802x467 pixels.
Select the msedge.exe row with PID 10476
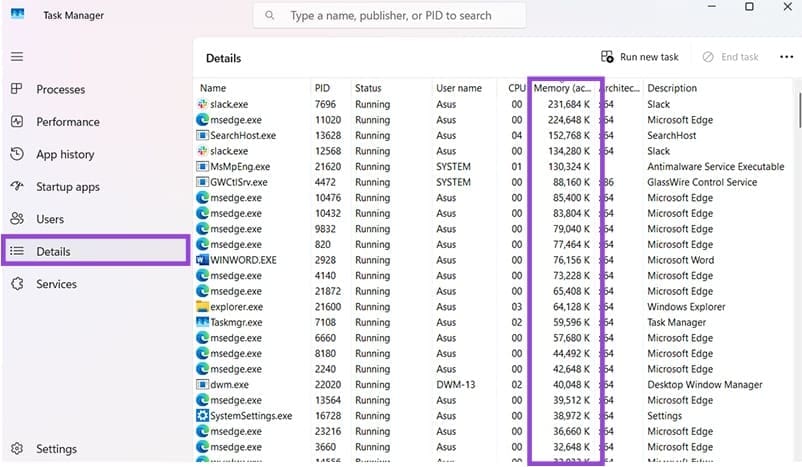click(x=493, y=197)
